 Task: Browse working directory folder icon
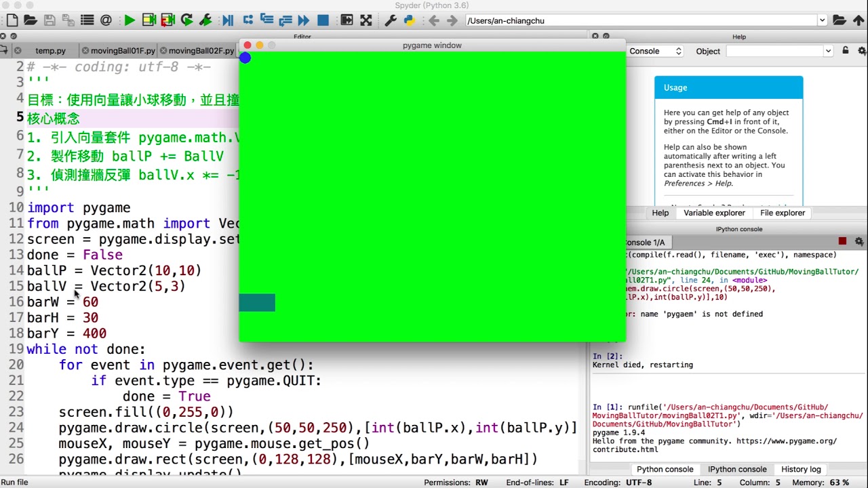point(839,20)
